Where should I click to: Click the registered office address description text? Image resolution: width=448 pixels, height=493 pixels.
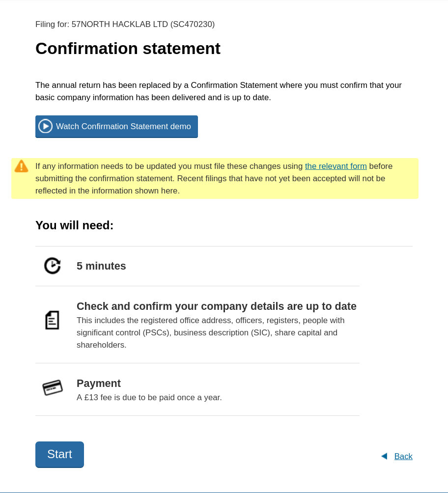210,332
